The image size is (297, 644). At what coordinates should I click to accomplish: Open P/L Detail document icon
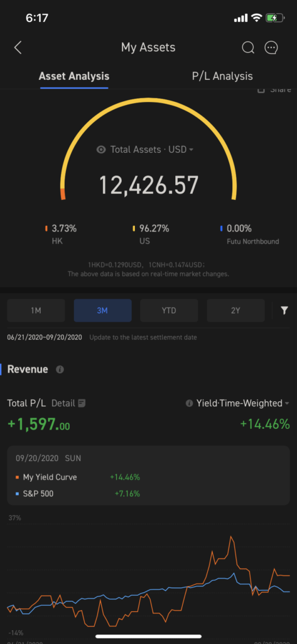82,403
